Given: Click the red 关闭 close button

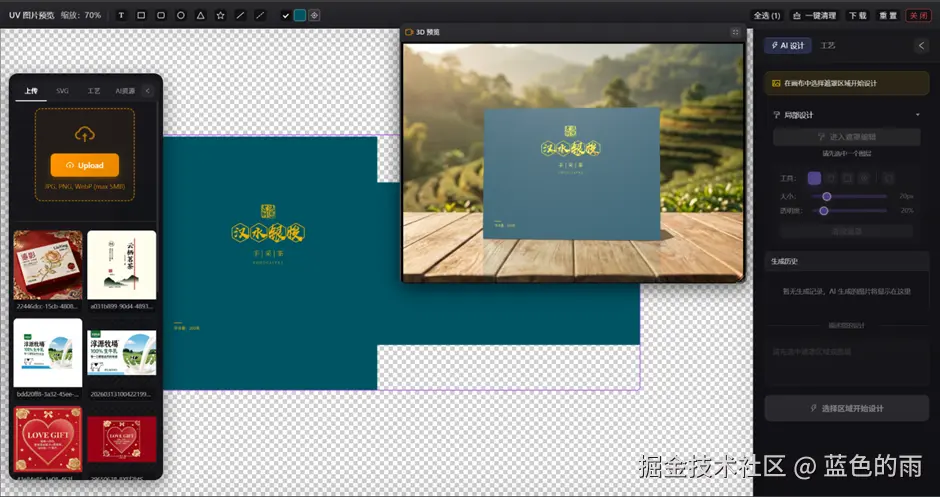Looking at the screenshot, I should pyautogui.click(x=918, y=16).
